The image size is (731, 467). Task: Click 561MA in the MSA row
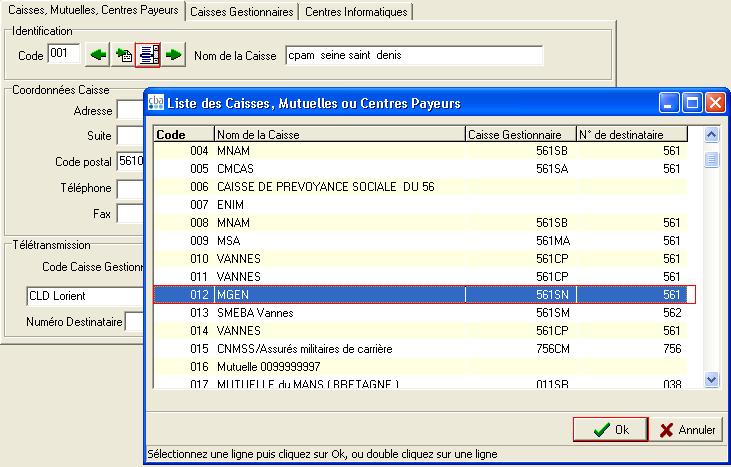[553, 241]
